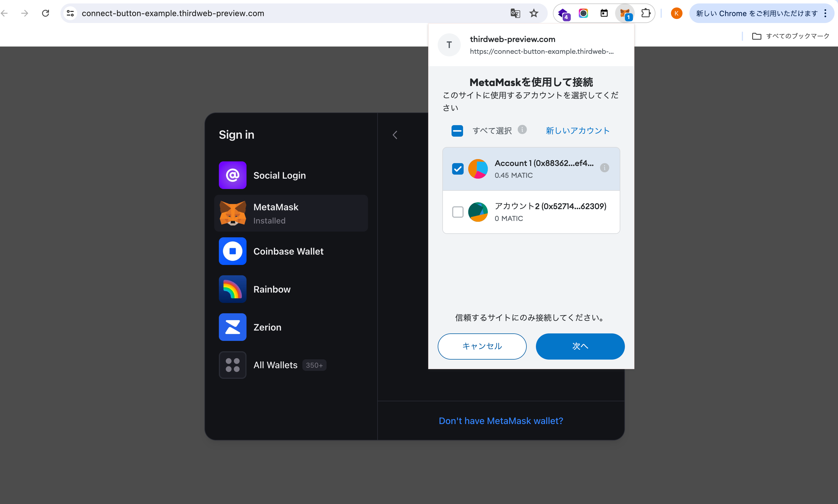
Task: Open the Chrome extensions puzzle icon
Action: click(645, 13)
